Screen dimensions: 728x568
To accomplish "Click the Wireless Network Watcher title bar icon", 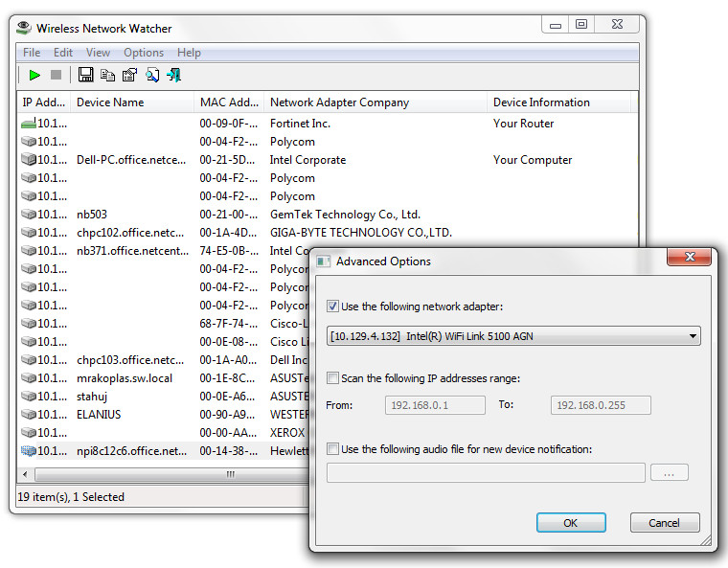I will (23, 28).
